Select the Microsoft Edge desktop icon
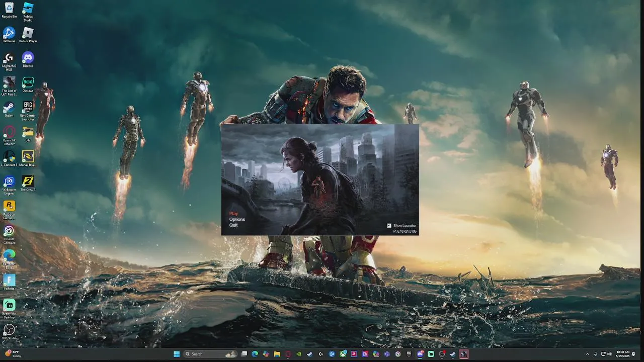The height and width of the screenshot is (362, 644). 9,258
